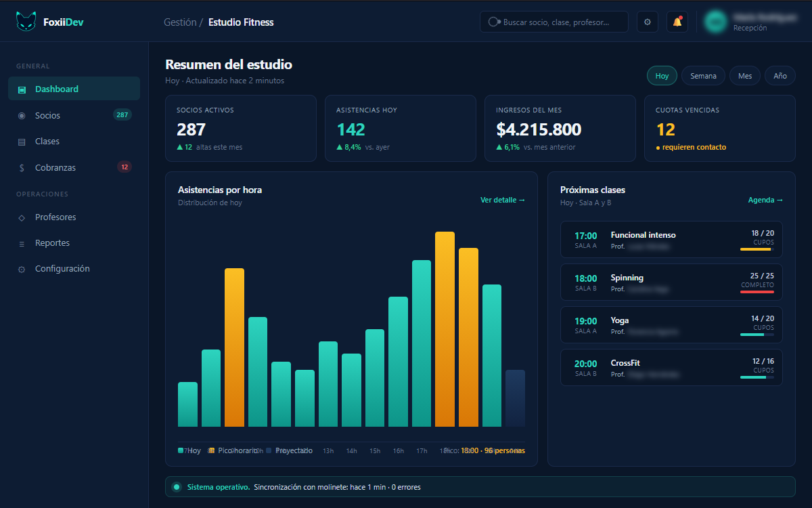Click the Clases sidebar icon
Screen dimensions: 812x508
22,142
